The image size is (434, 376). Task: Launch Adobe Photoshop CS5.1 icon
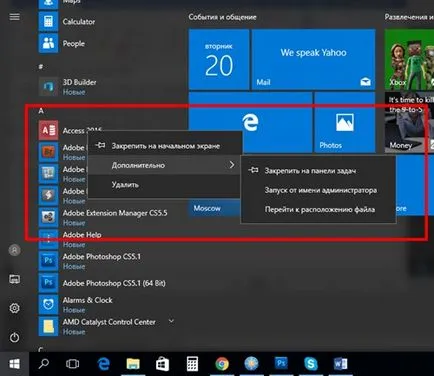[48, 261]
